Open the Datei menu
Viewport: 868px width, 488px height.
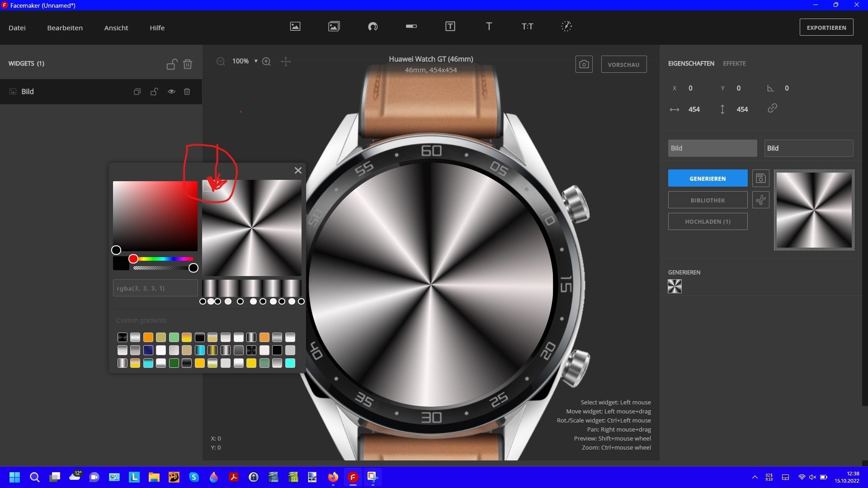tap(17, 28)
